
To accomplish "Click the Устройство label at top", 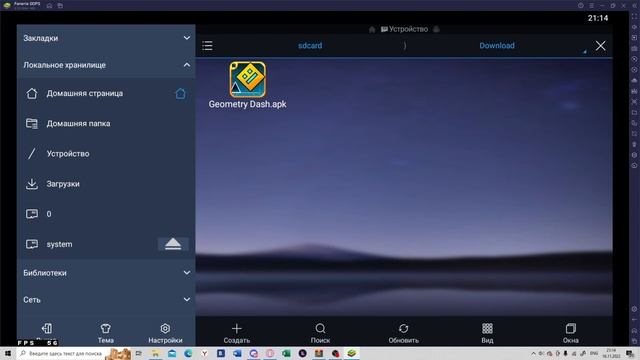I will tap(408, 29).
